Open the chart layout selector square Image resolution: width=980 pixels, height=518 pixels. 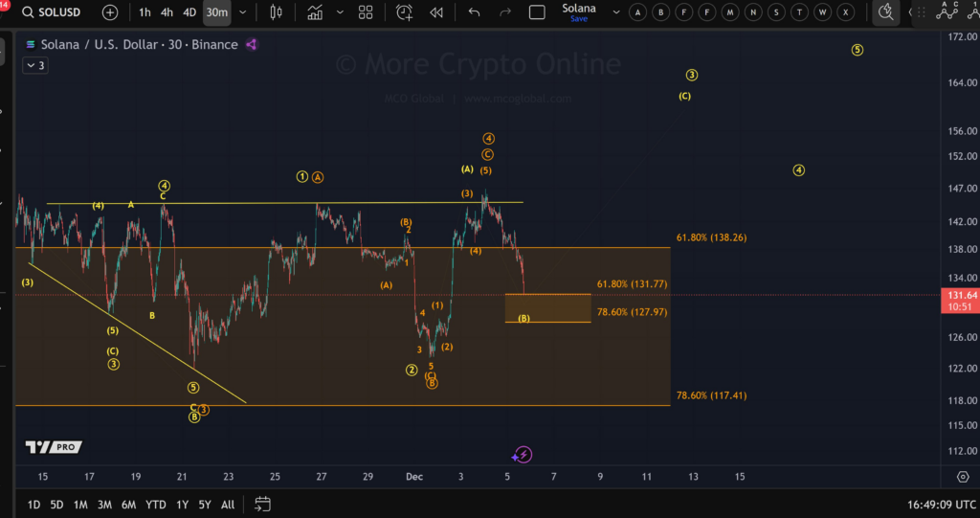tap(537, 12)
